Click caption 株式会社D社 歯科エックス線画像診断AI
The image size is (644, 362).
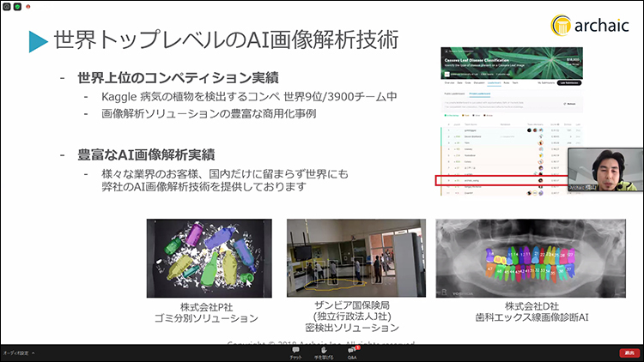click(x=532, y=311)
